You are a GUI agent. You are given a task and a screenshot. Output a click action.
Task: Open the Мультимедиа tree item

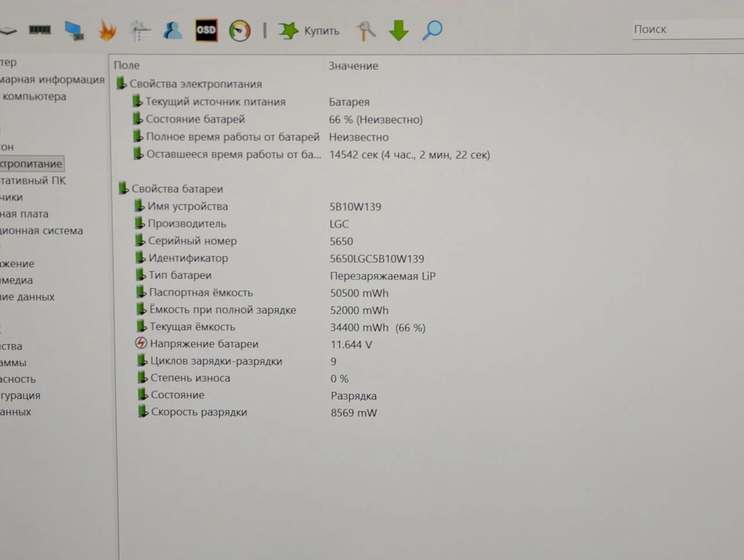coord(16,280)
